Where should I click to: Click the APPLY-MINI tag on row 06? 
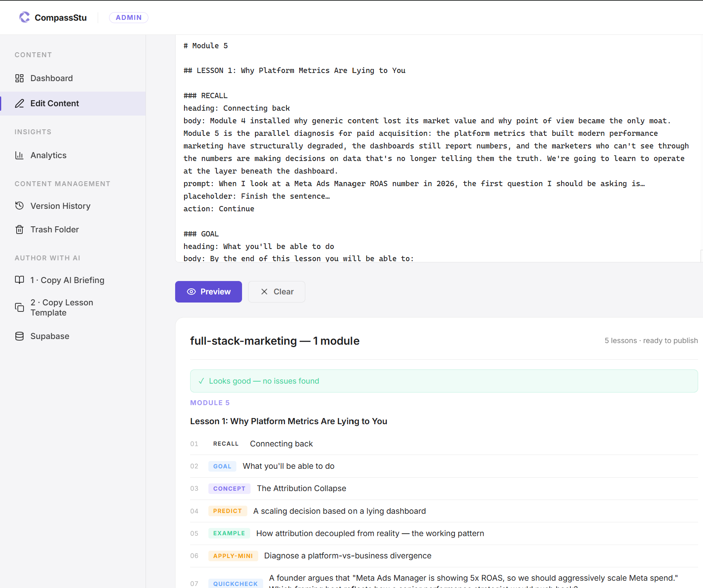233,556
